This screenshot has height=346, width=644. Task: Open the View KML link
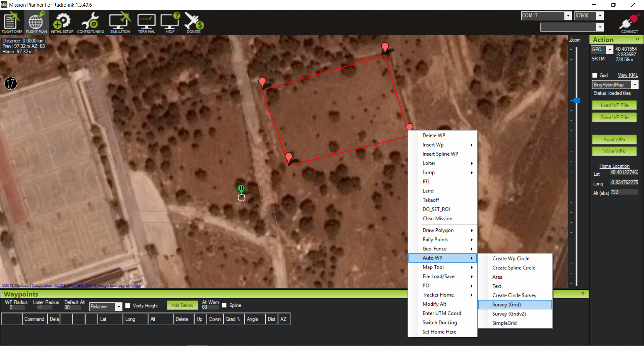(x=628, y=75)
